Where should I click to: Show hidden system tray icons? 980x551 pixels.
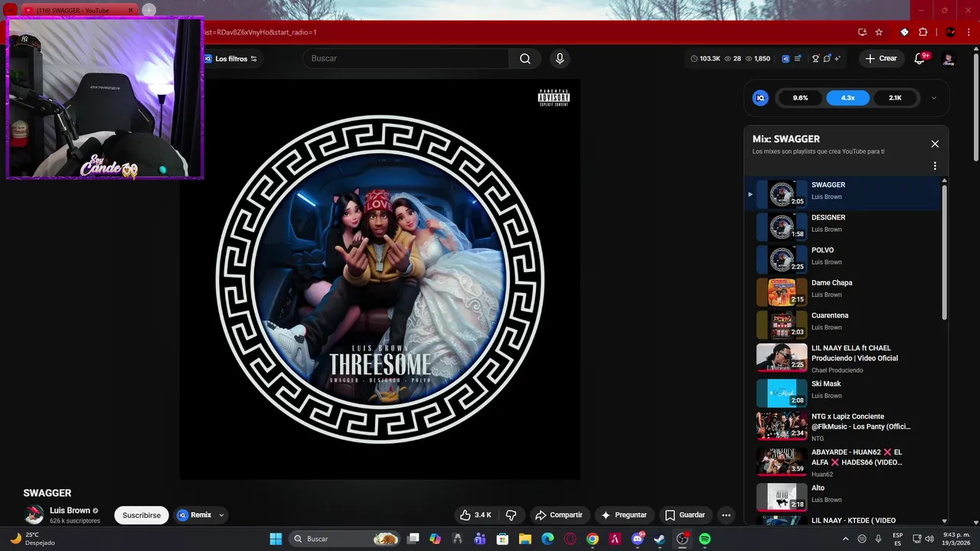click(x=845, y=539)
